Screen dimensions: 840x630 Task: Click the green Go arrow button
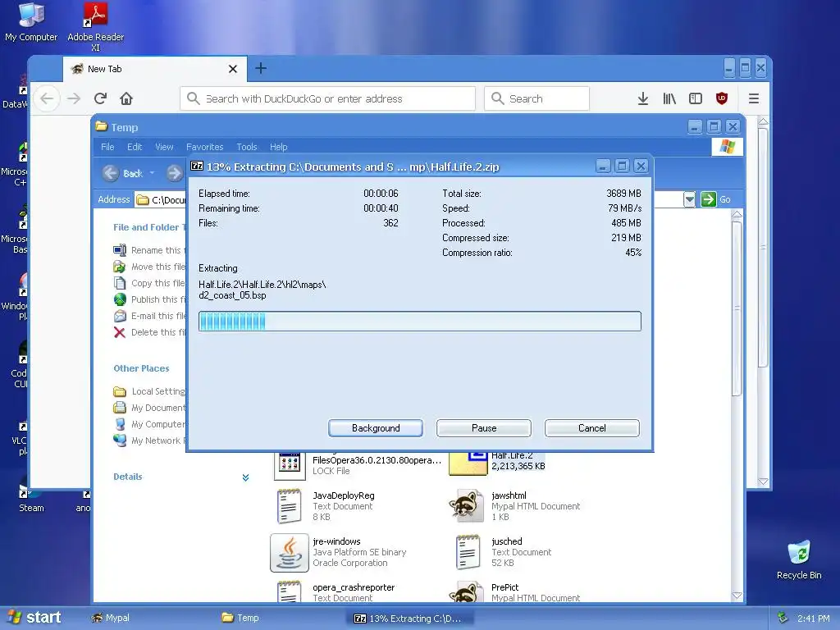[x=708, y=199]
